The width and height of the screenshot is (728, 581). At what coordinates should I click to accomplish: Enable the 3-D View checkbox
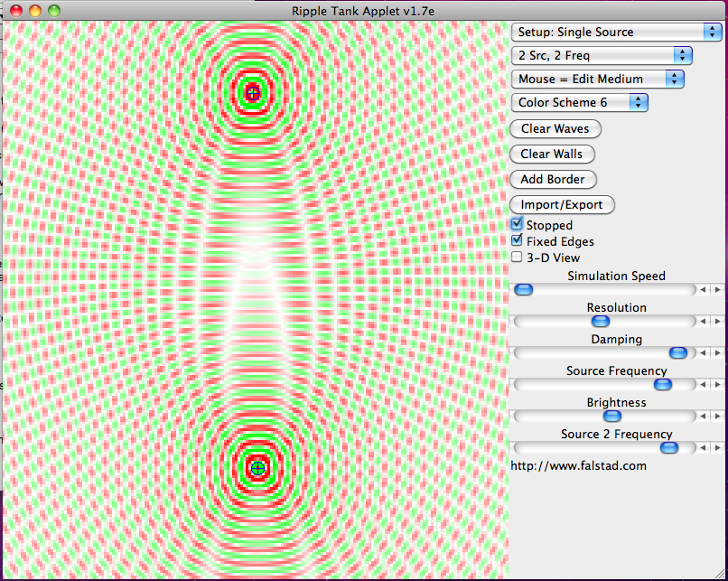pyautogui.click(x=517, y=257)
